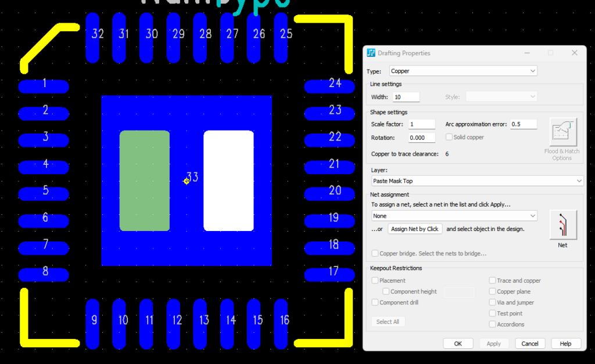Click the Rotation value field
The height and width of the screenshot is (364, 595).
421,138
